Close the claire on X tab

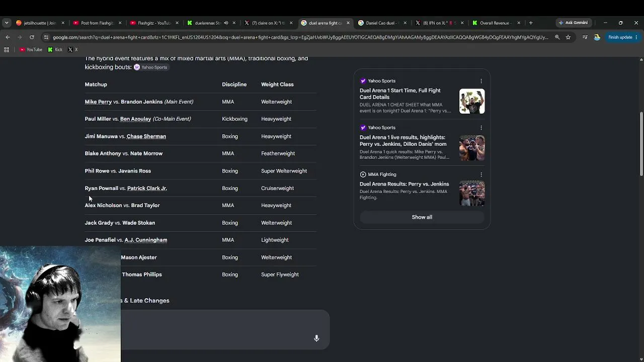click(291, 23)
